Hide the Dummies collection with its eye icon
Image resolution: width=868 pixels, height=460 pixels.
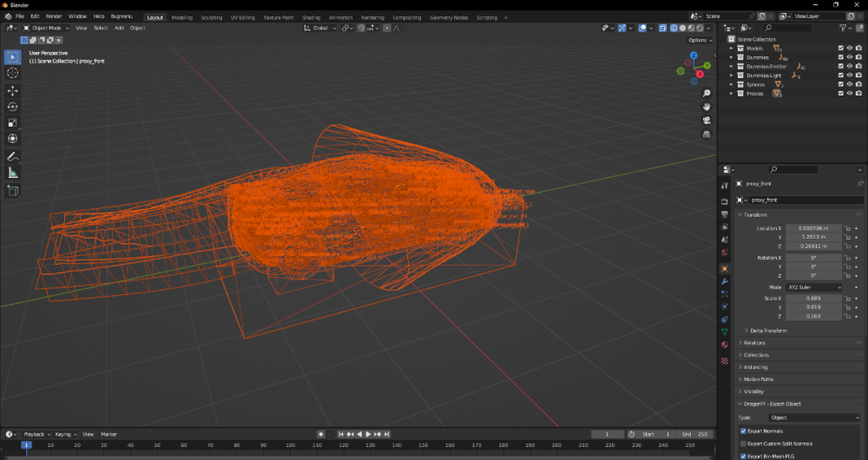tap(850, 57)
